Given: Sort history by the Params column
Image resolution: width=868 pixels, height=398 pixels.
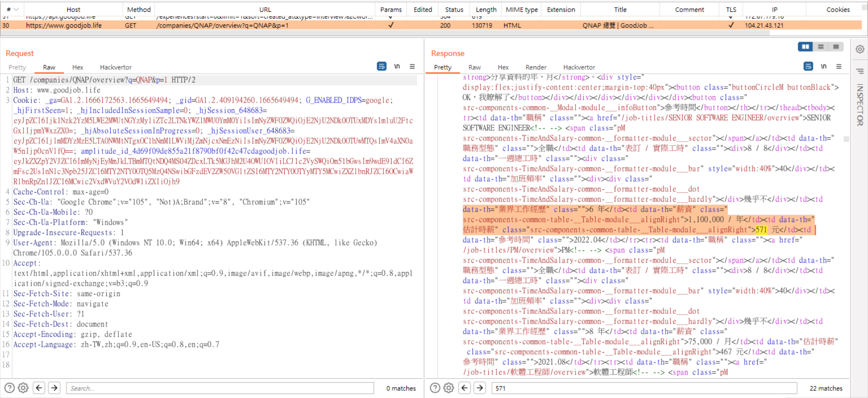Looking at the screenshot, I should (x=391, y=9).
